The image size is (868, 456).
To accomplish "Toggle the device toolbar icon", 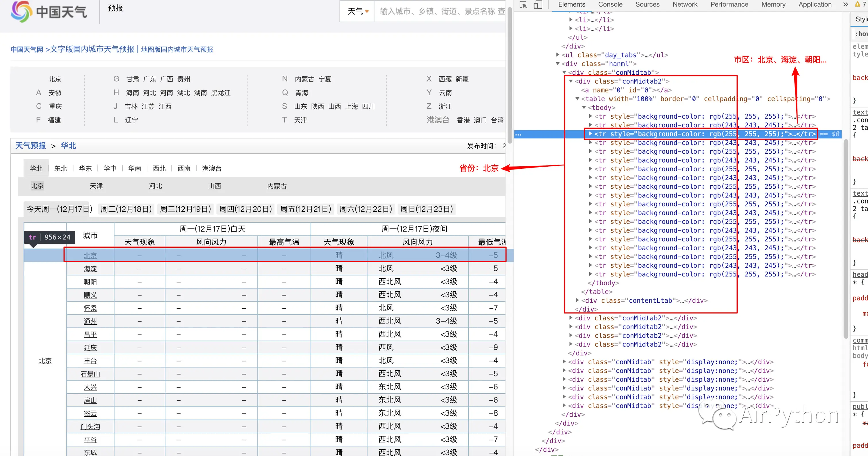I will click(x=538, y=5).
